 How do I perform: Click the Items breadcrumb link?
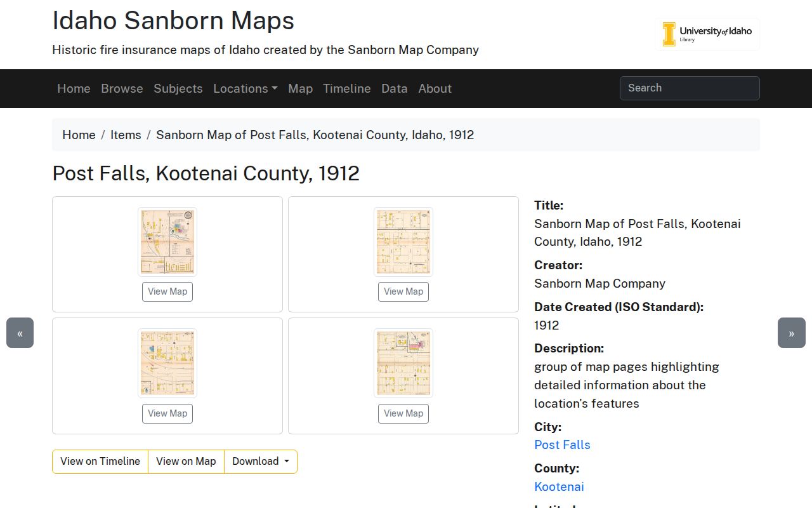click(x=126, y=135)
